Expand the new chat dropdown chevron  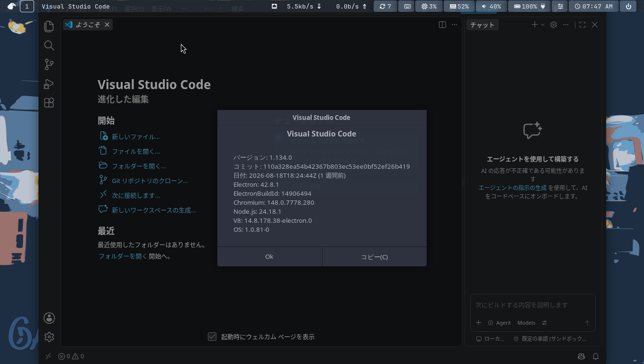click(543, 25)
